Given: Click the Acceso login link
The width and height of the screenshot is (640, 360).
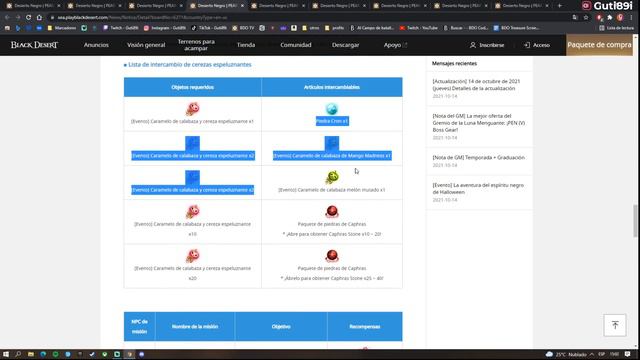Looking at the screenshot, I should coord(537,45).
